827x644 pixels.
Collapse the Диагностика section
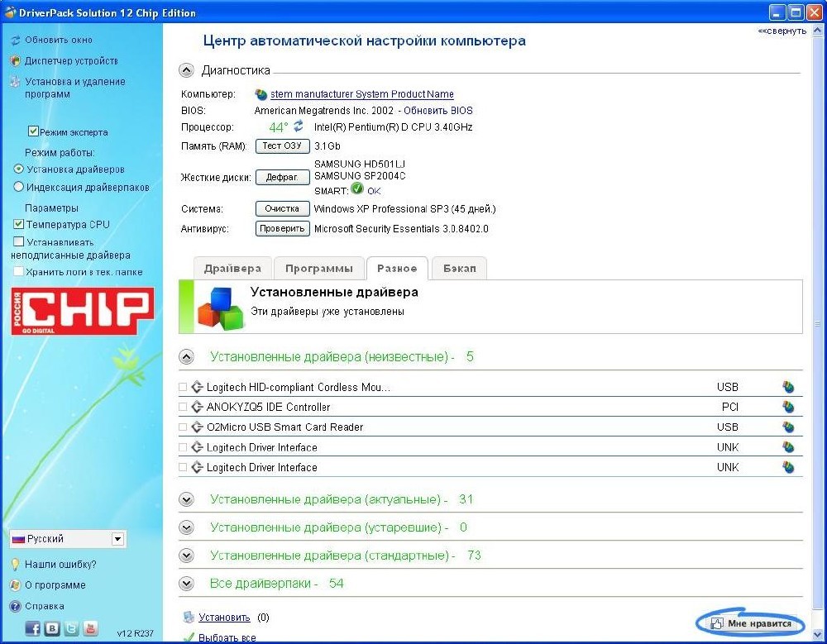[186, 70]
